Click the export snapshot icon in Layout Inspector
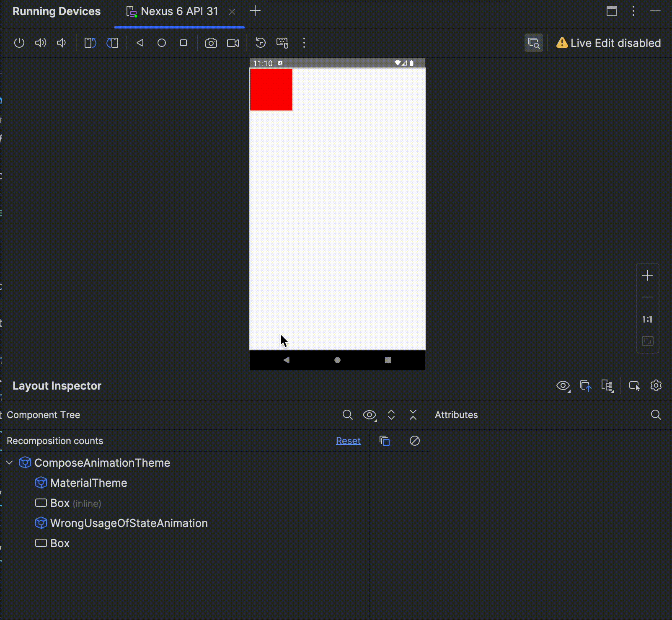 (x=586, y=386)
